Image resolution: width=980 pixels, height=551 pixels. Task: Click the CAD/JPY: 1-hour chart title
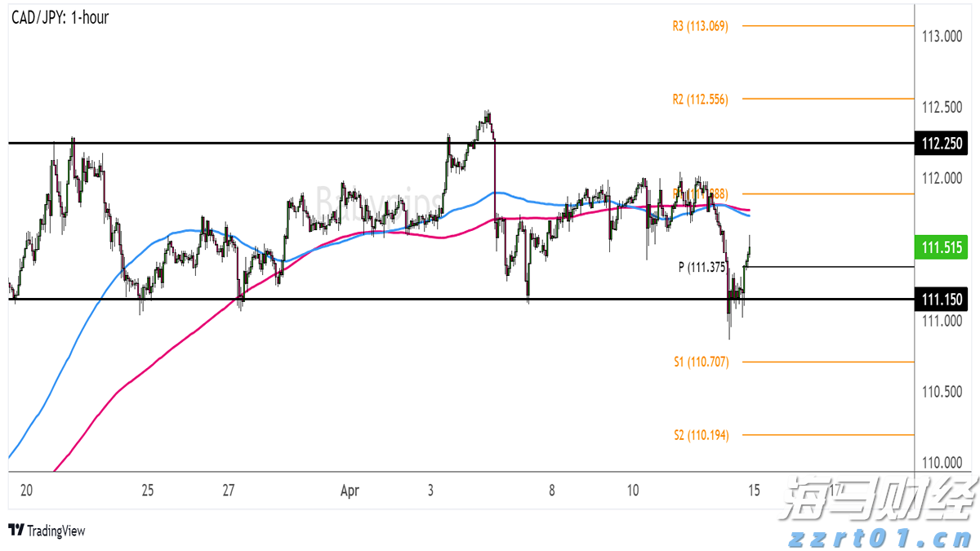(60, 17)
